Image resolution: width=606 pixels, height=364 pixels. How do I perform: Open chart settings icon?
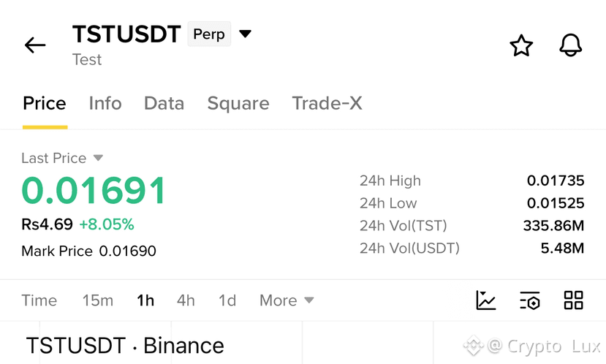tap(530, 300)
